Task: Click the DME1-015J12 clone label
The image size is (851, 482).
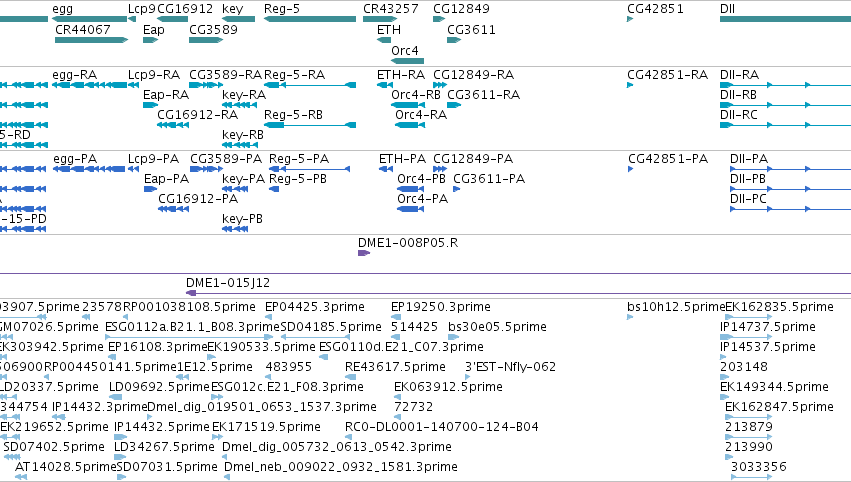Action: click(x=228, y=283)
